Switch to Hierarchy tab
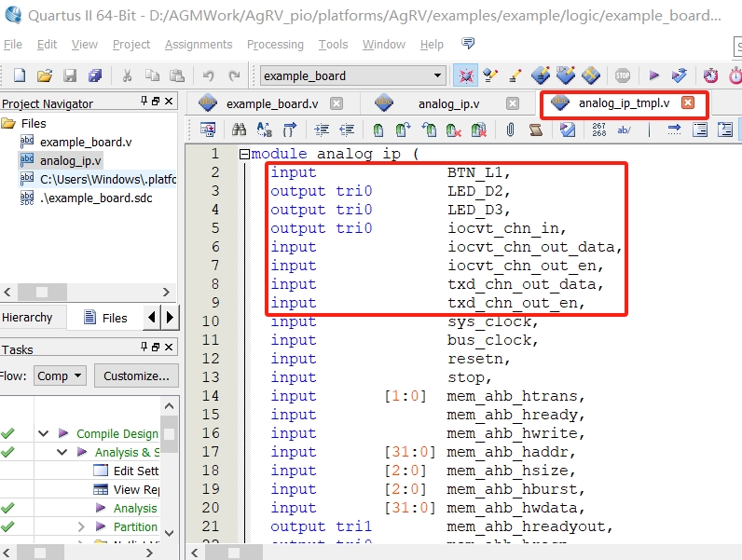Image resolution: width=742 pixels, height=560 pixels. pos(27,317)
